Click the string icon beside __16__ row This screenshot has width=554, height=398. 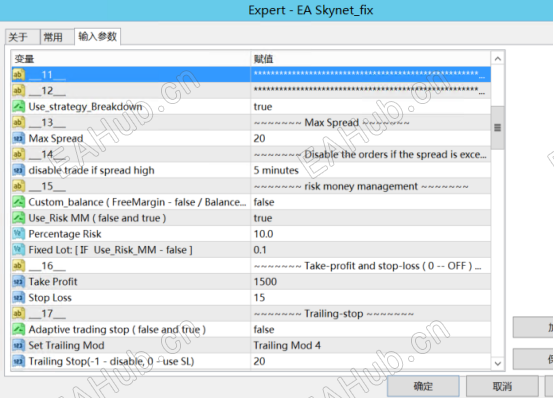[x=18, y=265]
